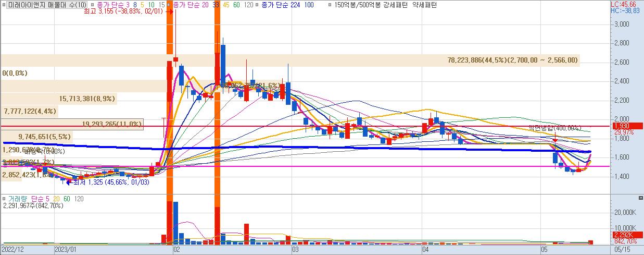Image resolution: width=644 pixels, height=255 pixels.
Task: Click the 10,000K volume axis label
Action: point(624,228)
